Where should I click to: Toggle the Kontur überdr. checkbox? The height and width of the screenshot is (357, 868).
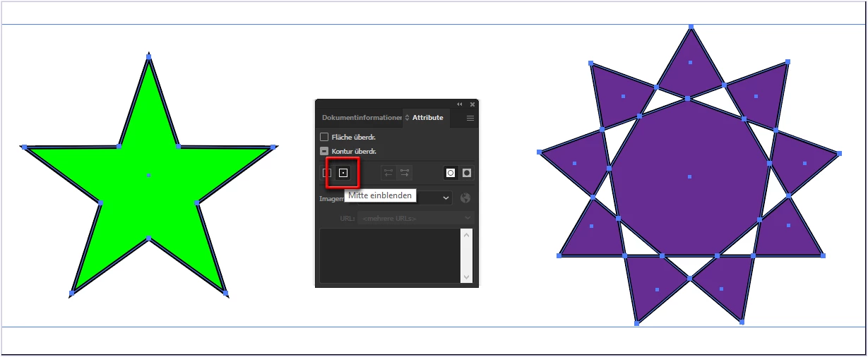coord(324,151)
